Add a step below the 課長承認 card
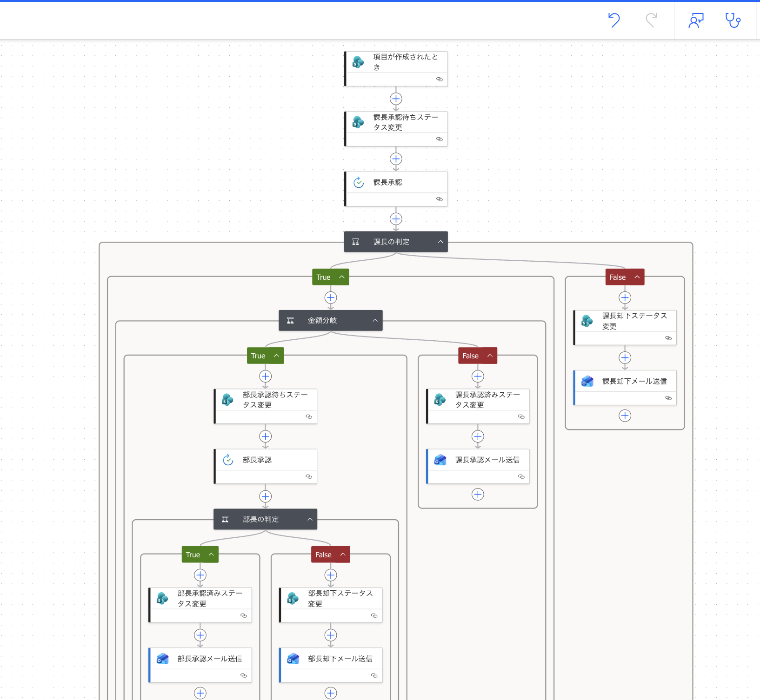The width and height of the screenshot is (760, 700). click(x=396, y=219)
